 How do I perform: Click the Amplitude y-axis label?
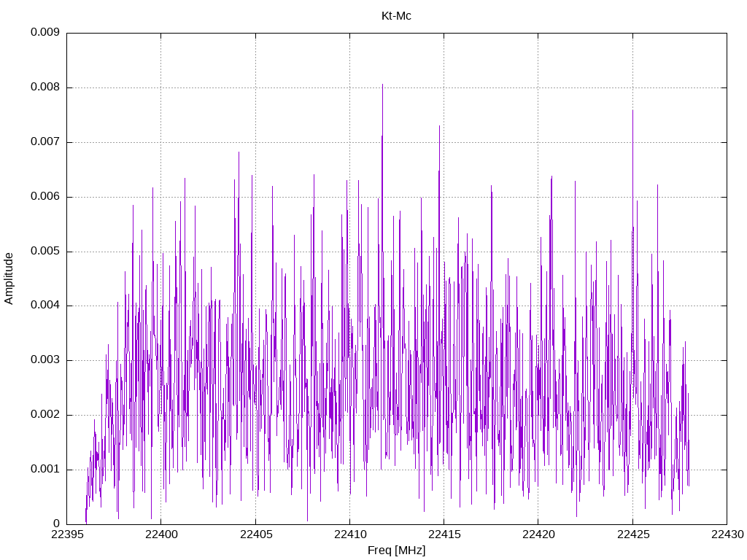[9, 279]
